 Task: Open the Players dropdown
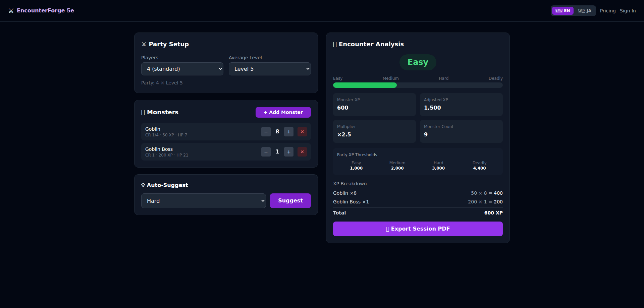[x=182, y=69]
